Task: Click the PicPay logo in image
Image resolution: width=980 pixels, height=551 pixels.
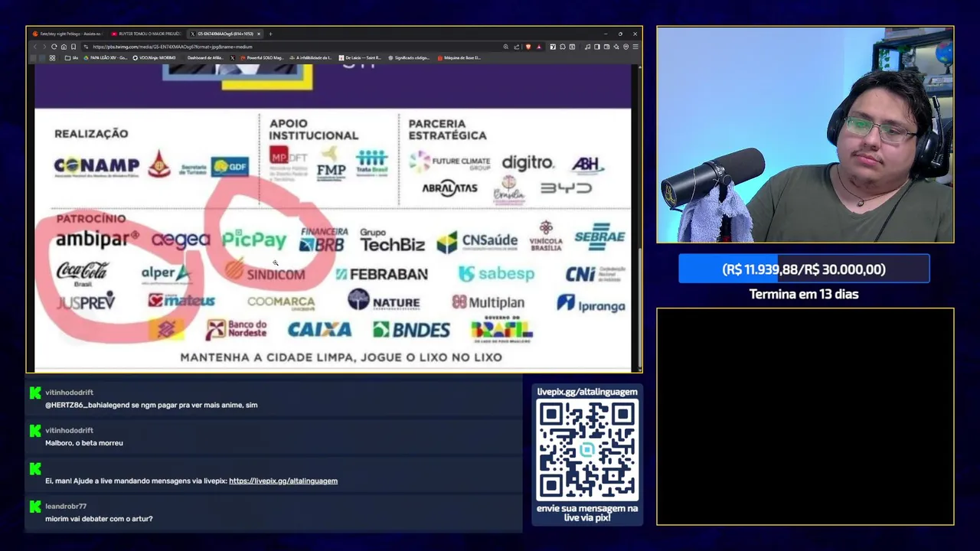Action: point(254,240)
